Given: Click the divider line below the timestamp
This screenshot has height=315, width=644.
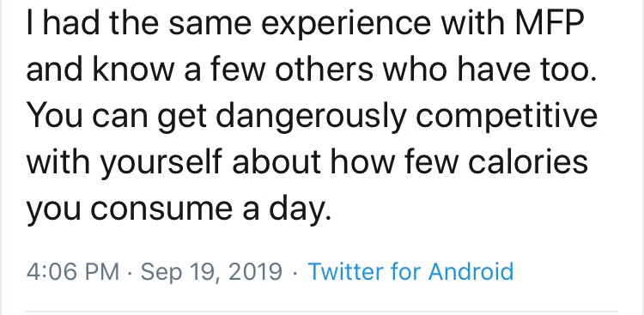Looking at the screenshot, I should [x=322, y=312].
